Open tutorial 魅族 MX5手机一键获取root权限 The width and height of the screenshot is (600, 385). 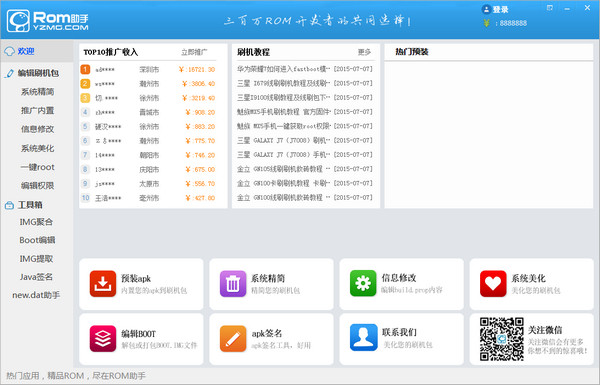[284, 126]
